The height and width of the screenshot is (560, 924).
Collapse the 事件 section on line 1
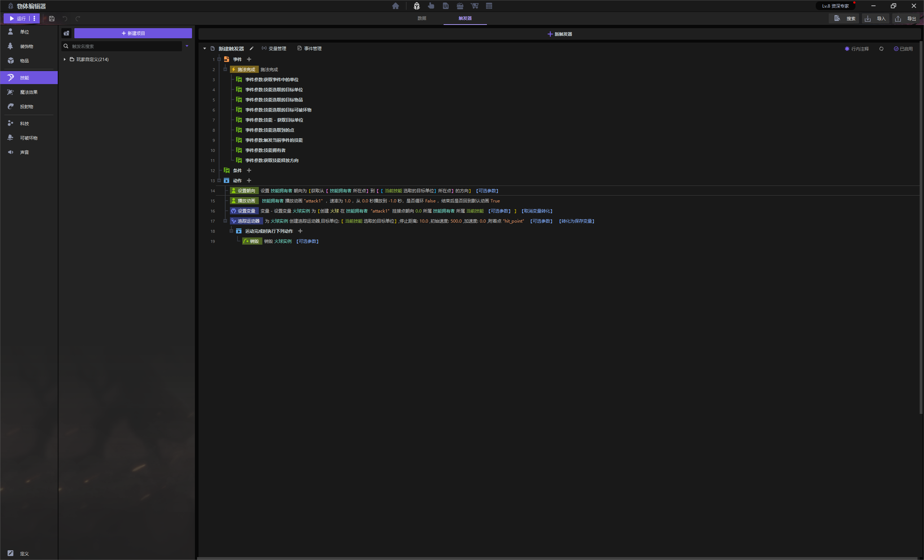coord(219,59)
